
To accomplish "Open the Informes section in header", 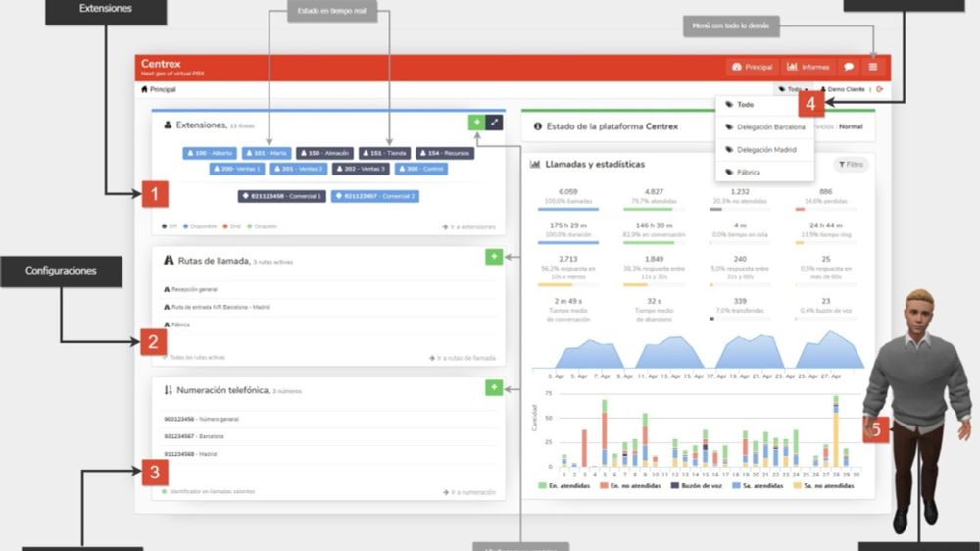I will pos(808,67).
